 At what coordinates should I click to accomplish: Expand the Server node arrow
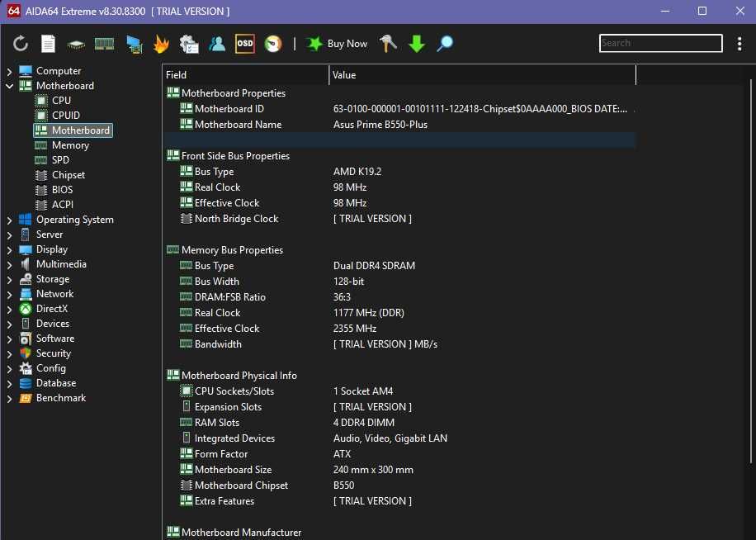[9, 234]
